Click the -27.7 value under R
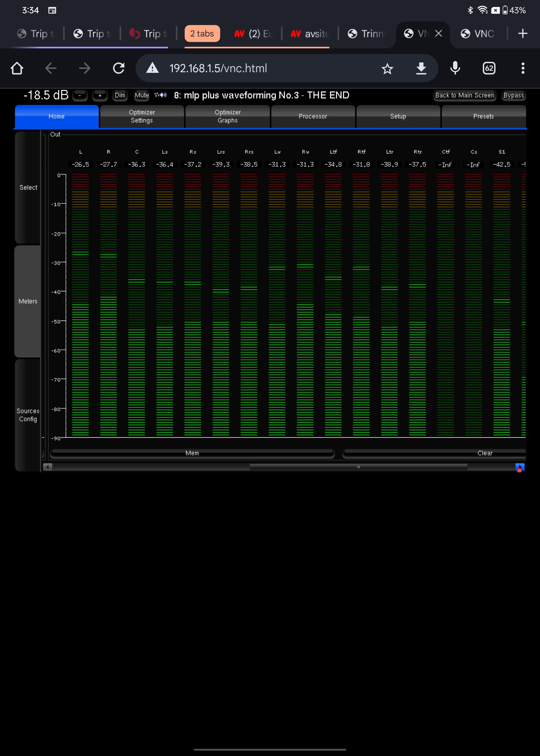This screenshot has height=756, width=540. pos(108,164)
